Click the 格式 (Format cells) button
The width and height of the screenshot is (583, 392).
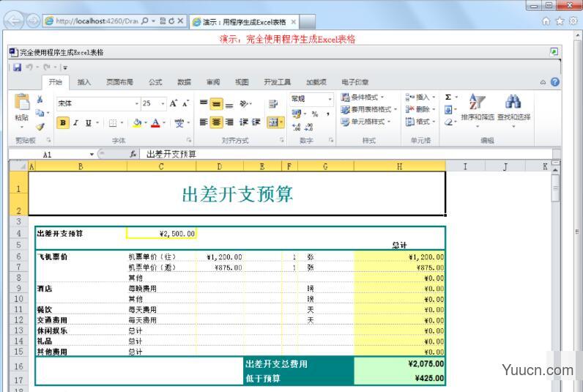click(420, 122)
